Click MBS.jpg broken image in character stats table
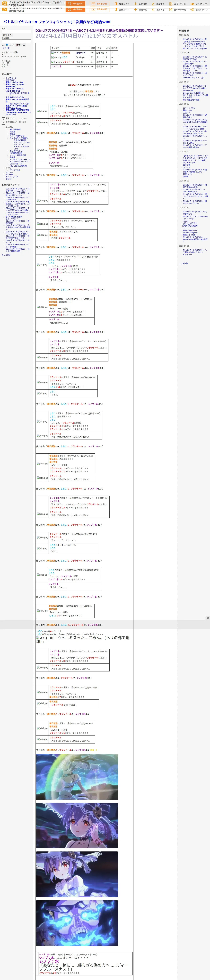 (x=56, y=53)
